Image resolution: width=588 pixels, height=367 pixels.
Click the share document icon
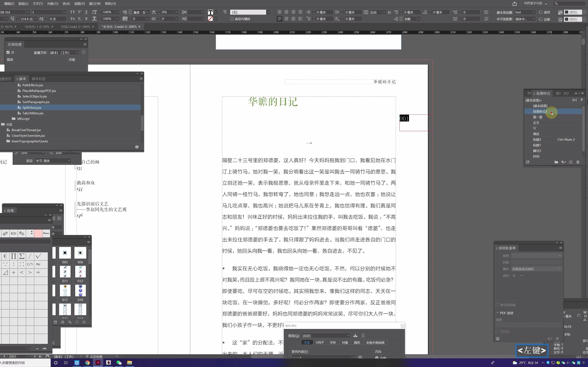pyautogui.click(x=515, y=4)
